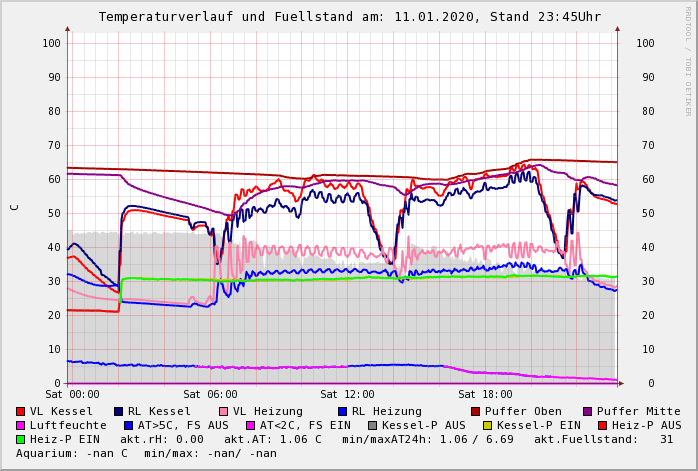Select the blue RL Heizung legend swatch
The width and height of the screenshot is (698, 471).
342,411
